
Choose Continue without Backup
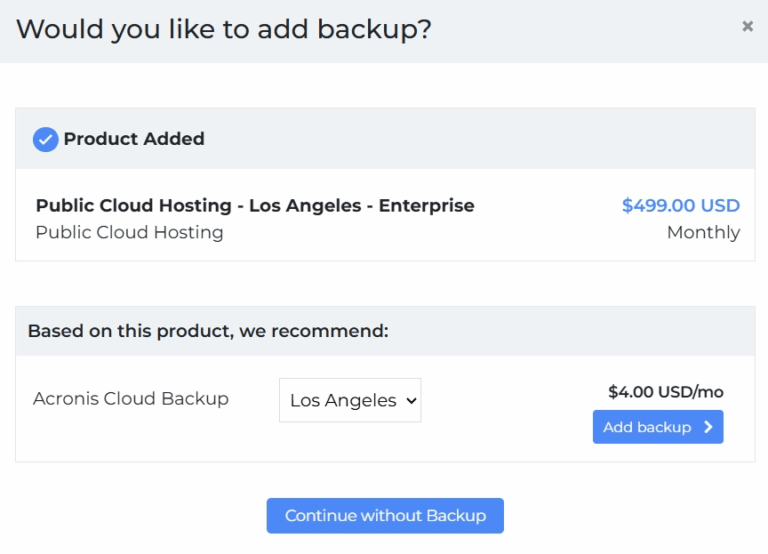click(x=385, y=516)
